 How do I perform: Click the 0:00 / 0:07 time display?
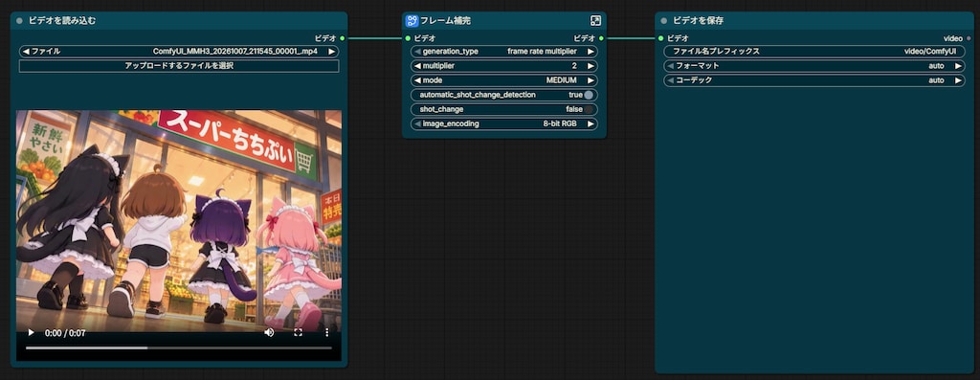pos(65,333)
